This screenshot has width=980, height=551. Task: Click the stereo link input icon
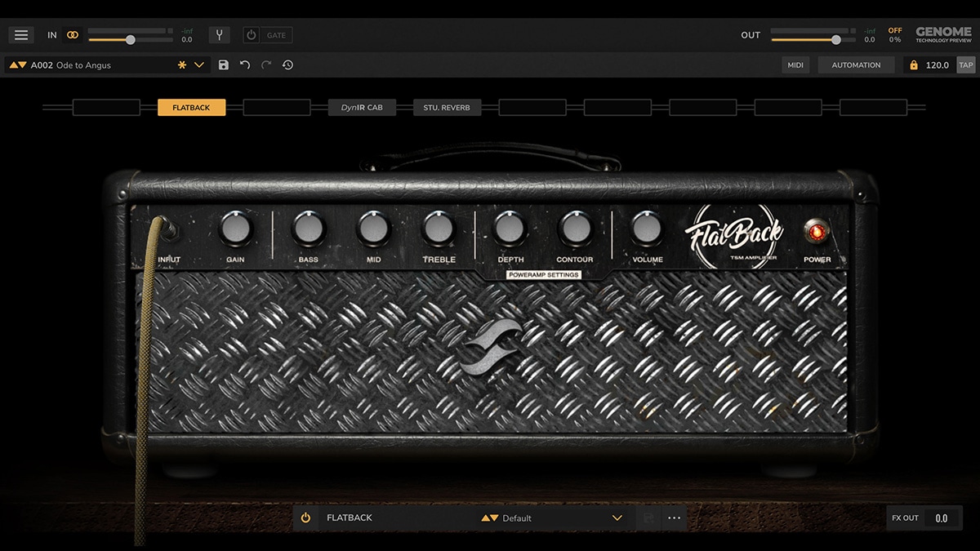(x=73, y=35)
